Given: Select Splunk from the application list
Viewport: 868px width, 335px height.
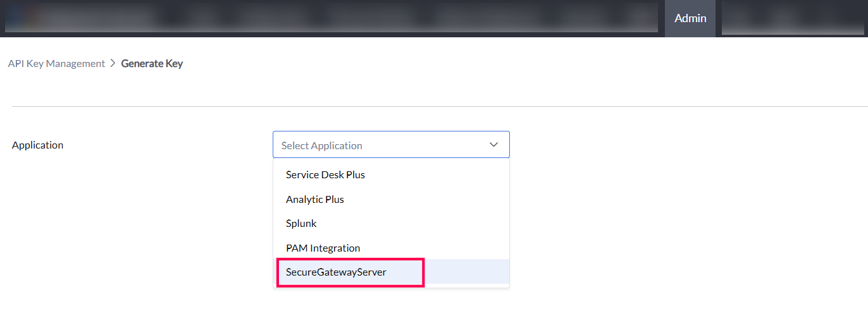Looking at the screenshot, I should click(x=391, y=223).
